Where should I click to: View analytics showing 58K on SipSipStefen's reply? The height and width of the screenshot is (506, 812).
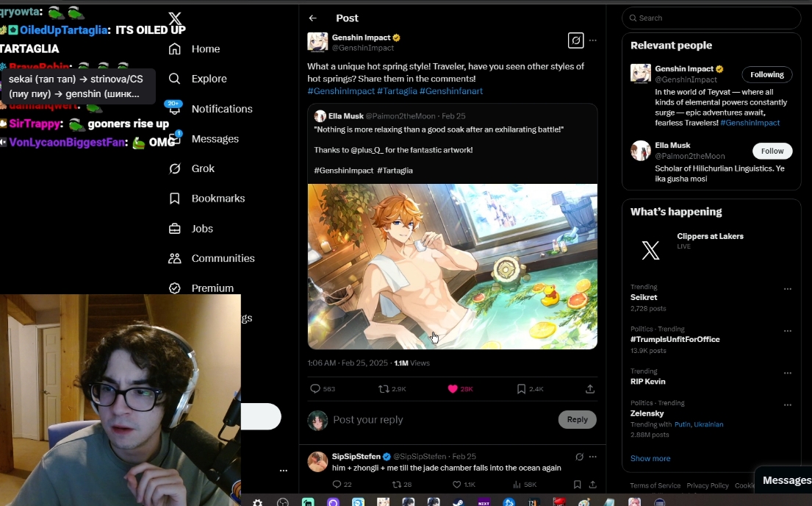coord(517,484)
